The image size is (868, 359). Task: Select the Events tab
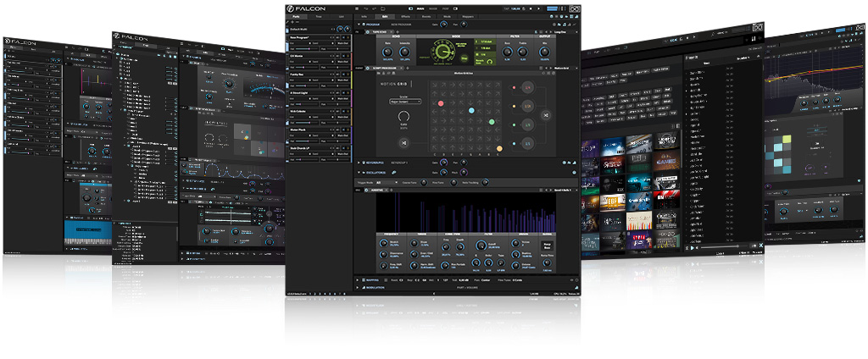coord(426,17)
